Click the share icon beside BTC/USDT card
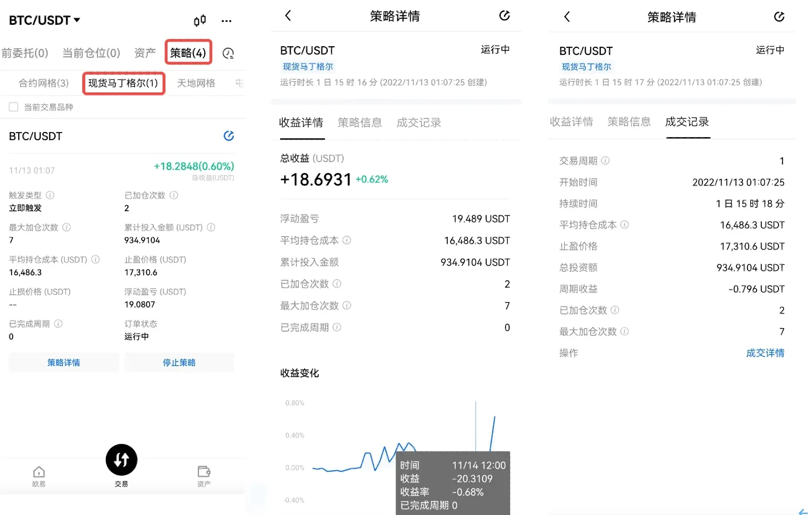 (229, 136)
